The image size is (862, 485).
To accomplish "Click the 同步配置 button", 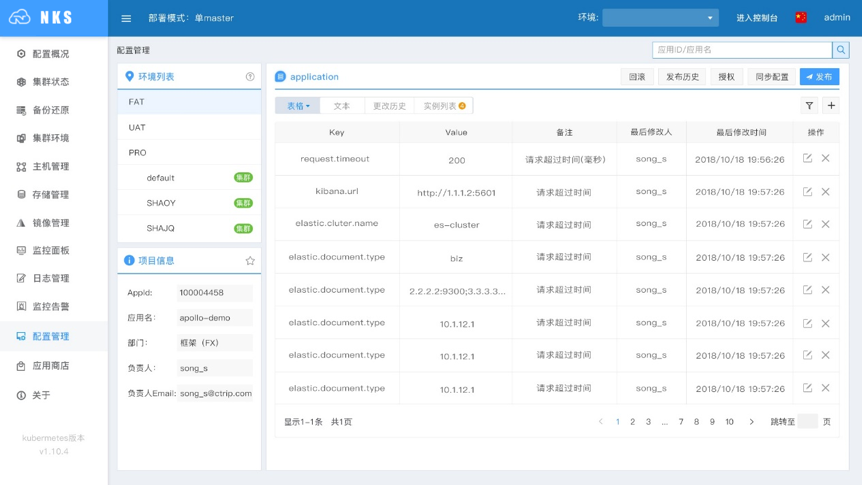I will point(771,77).
